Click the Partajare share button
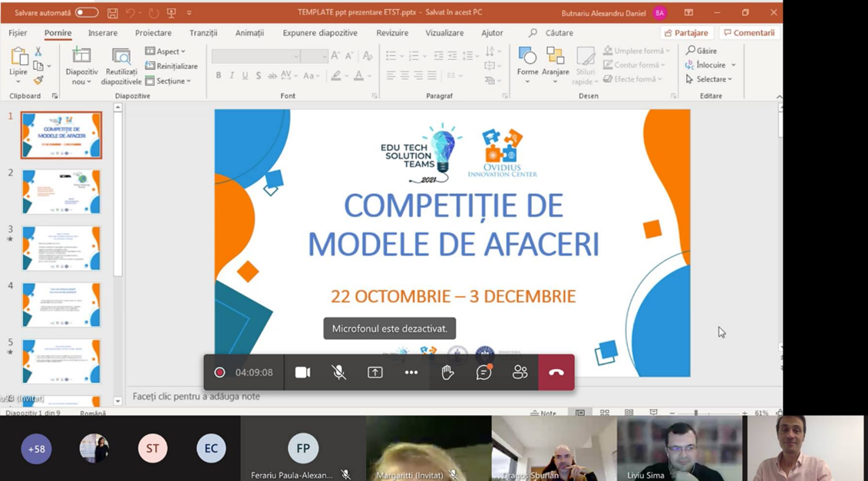Image resolution: width=868 pixels, height=481 pixels. [686, 33]
